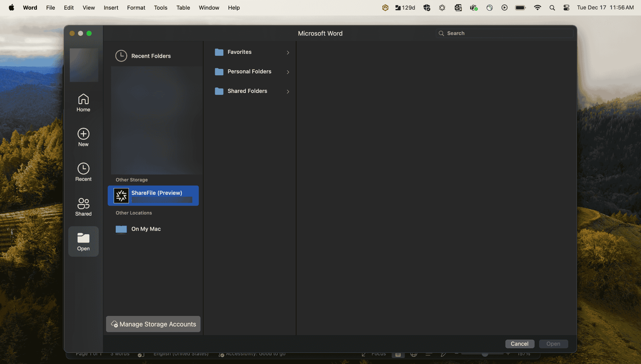641x364 pixels.
Task: Click the Search field in dialog
Action: [504, 33]
